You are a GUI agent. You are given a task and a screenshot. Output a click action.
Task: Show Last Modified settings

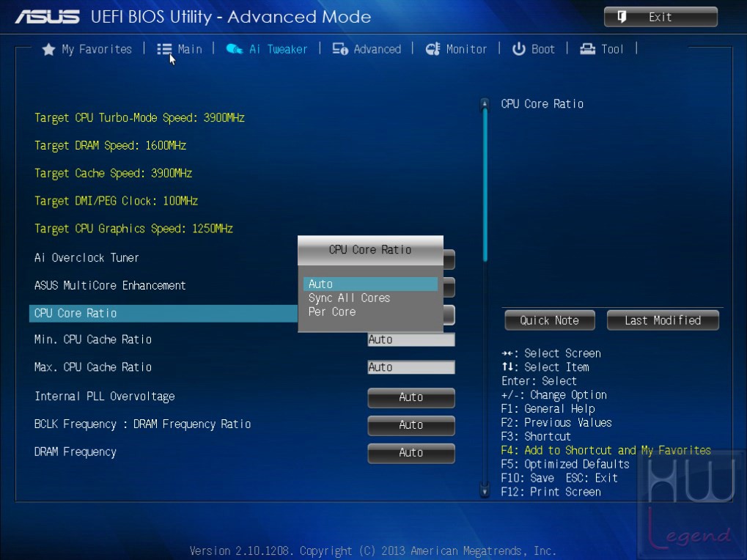click(x=663, y=320)
